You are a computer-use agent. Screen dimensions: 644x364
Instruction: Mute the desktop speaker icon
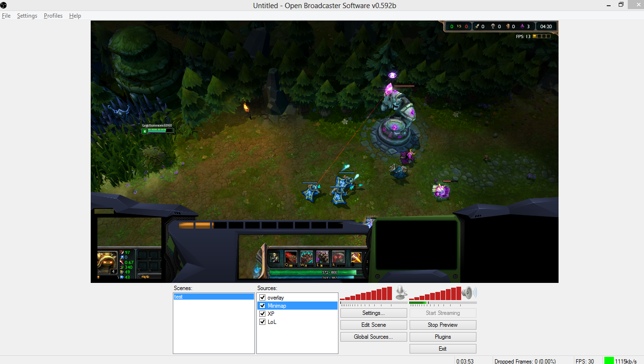click(x=469, y=293)
